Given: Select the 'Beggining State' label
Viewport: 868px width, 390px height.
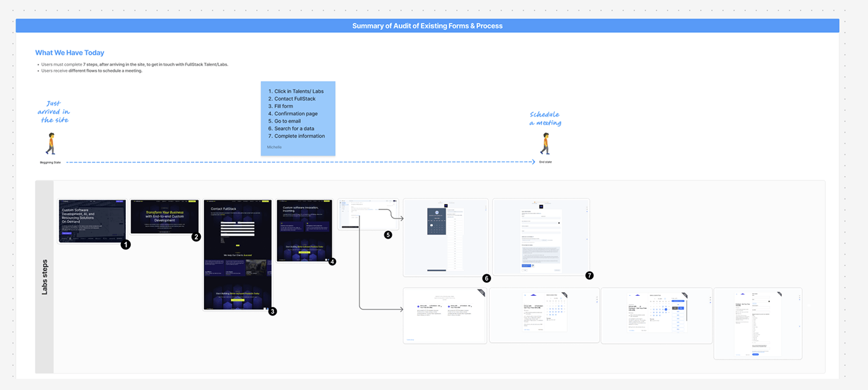Looking at the screenshot, I should point(50,162).
